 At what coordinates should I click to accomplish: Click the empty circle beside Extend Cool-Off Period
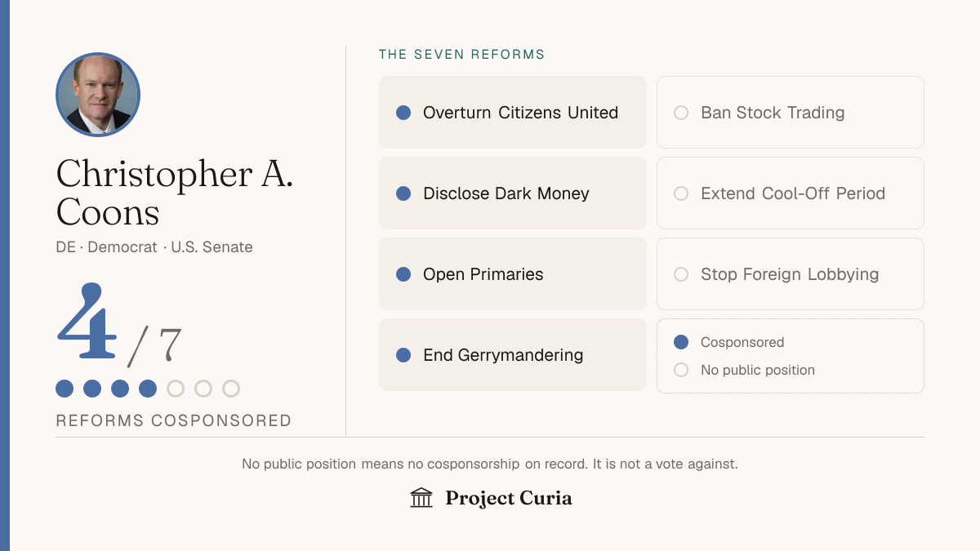coord(681,193)
